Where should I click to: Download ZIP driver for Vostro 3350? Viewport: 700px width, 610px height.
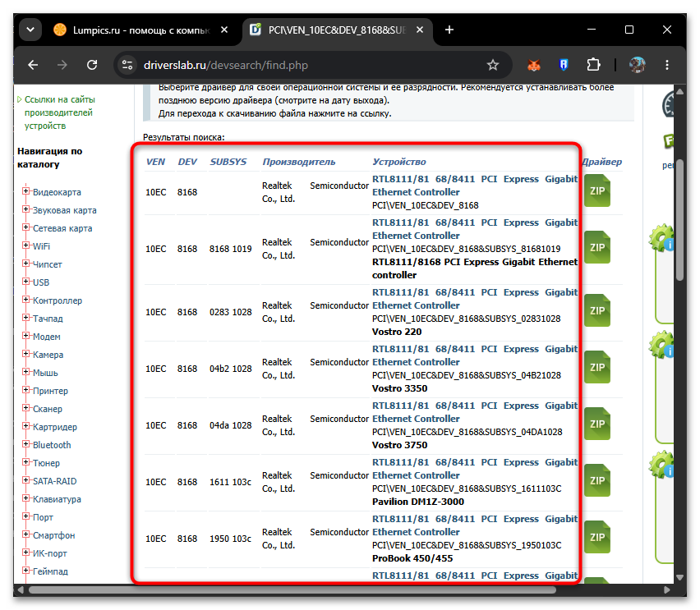(596, 368)
